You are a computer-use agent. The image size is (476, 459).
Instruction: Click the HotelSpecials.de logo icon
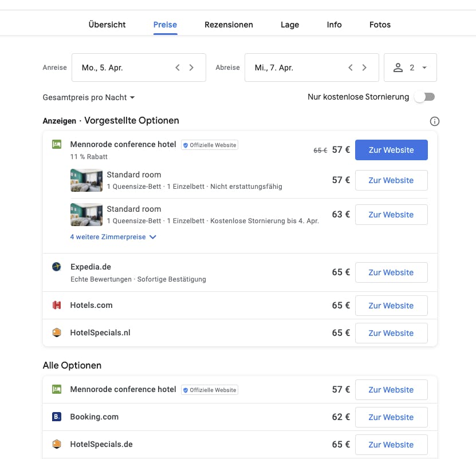click(57, 444)
